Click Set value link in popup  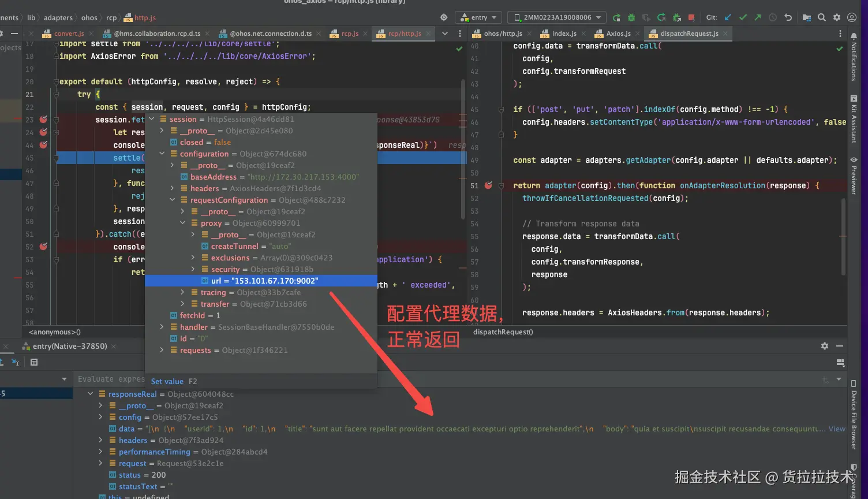(167, 381)
